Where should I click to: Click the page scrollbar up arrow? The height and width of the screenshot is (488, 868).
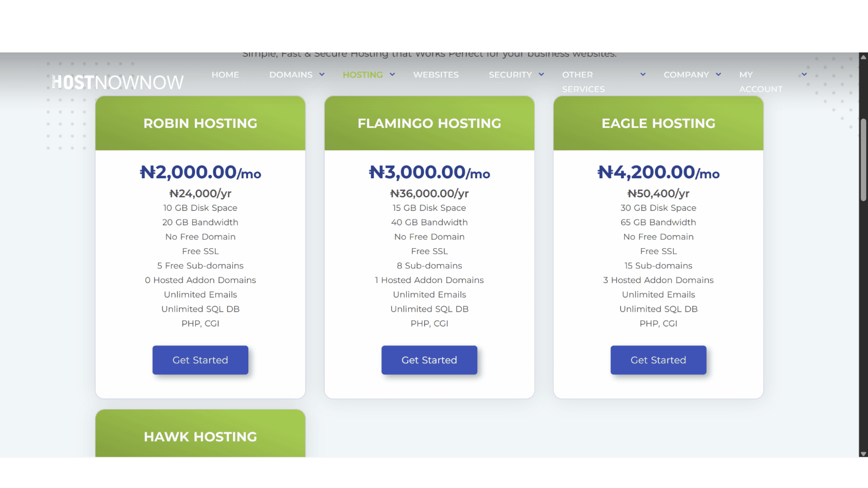[x=863, y=57]
